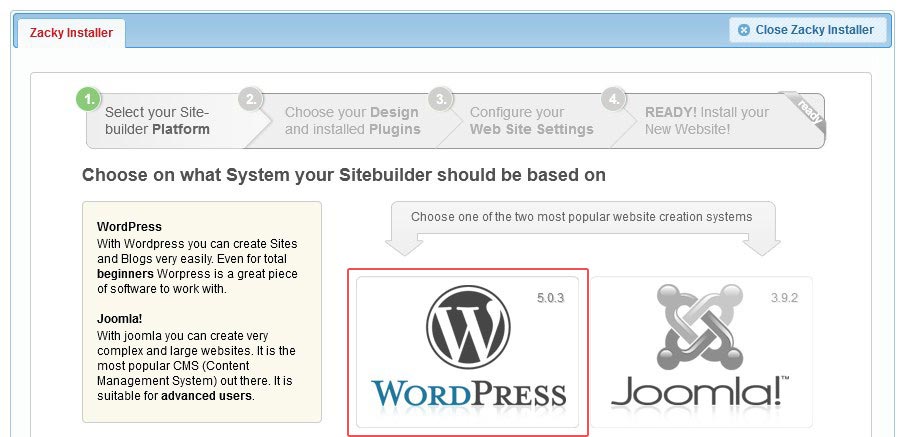Select the Joomla! platform card
The width and height of the screenshot is (903, 437).
(x=701, y=352)
